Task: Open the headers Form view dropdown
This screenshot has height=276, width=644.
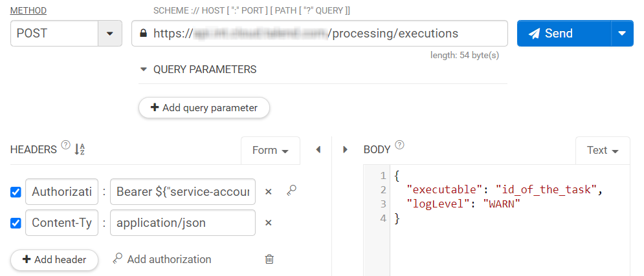Action: (x=271, y=151)
